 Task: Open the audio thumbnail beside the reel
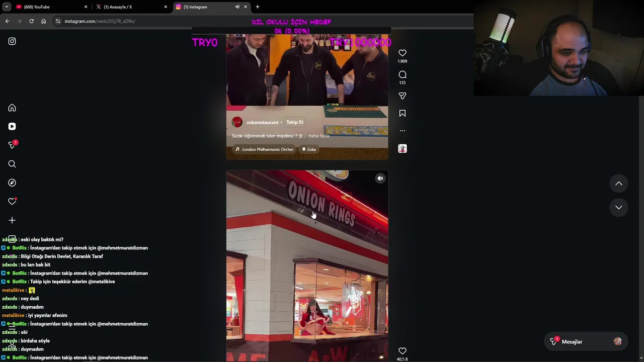pos(403,148)
